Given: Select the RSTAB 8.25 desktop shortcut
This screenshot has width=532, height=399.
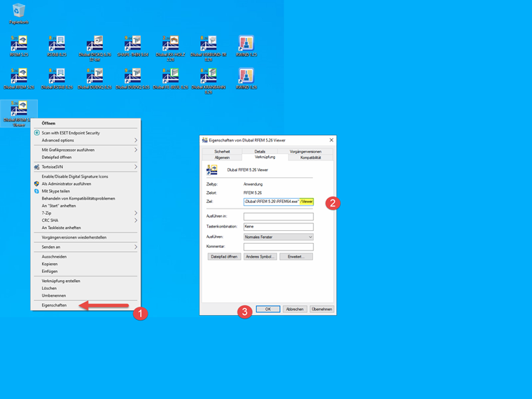Looking at the screenshot, I should pyautogui.click(x=57, y=46).
